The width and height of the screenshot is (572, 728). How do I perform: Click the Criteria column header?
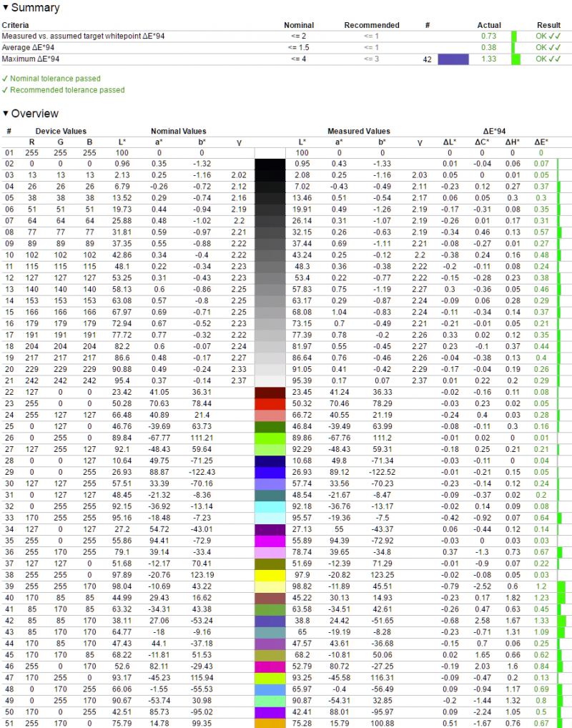click(15, 25)
